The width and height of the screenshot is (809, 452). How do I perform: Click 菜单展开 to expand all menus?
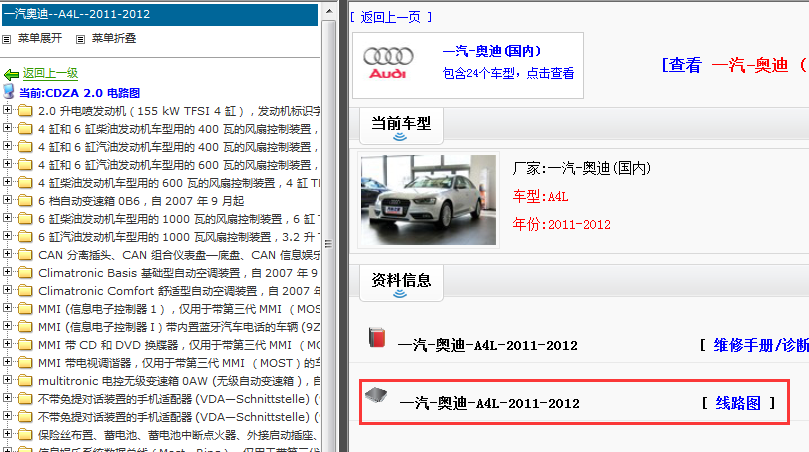click(x=40, y=39)
